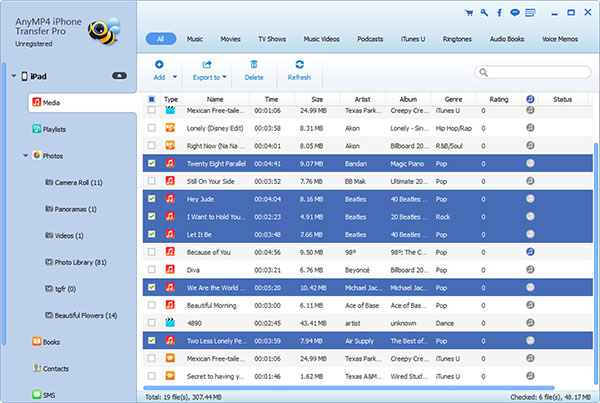Open the Add dropdown arrow
600x403 pixels.
click(x=175, y=77)
